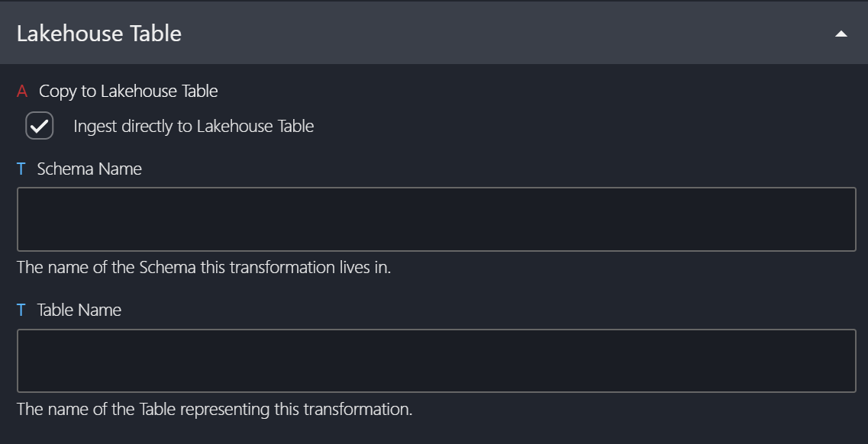Click the right end of Schema Name box
Image resolution: width=868 pixels, height=444 pixels.
tap(844, 219)
